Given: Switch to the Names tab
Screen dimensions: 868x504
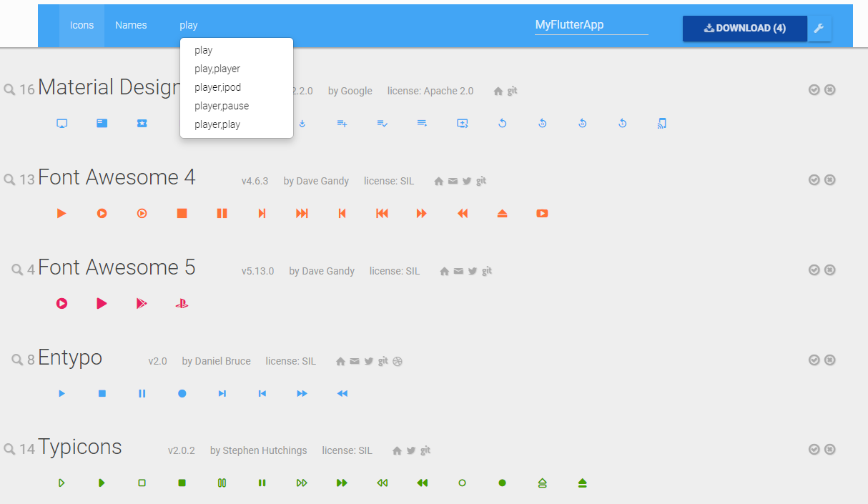Looking at the screenshot, I should (x=131, y=25).
